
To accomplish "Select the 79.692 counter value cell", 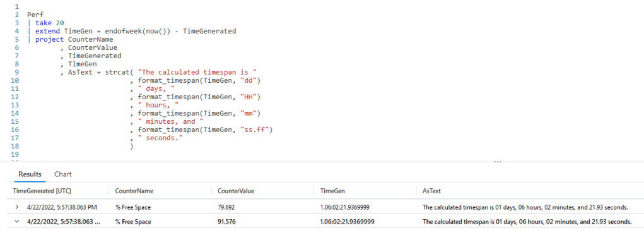I will tap(226, 207).
